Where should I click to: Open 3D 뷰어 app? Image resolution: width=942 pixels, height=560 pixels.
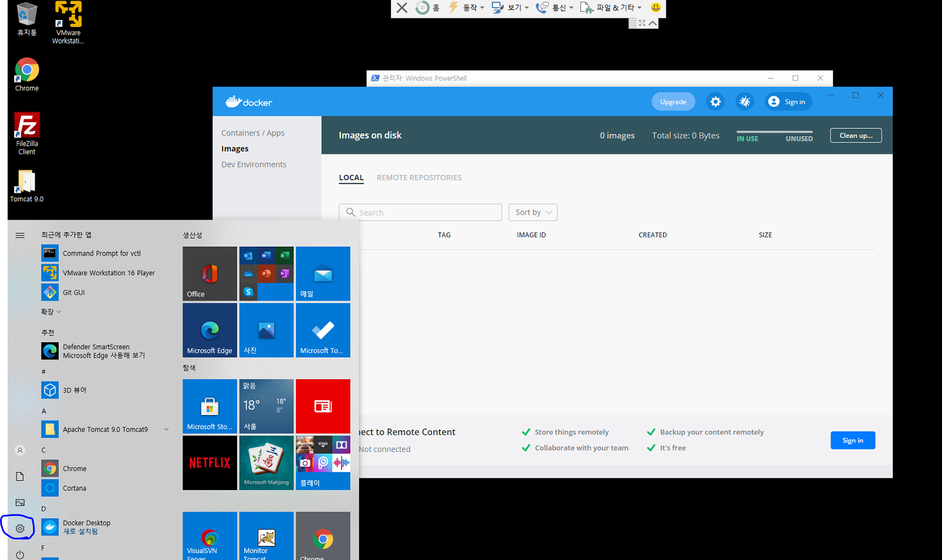[x=106, y=390]
